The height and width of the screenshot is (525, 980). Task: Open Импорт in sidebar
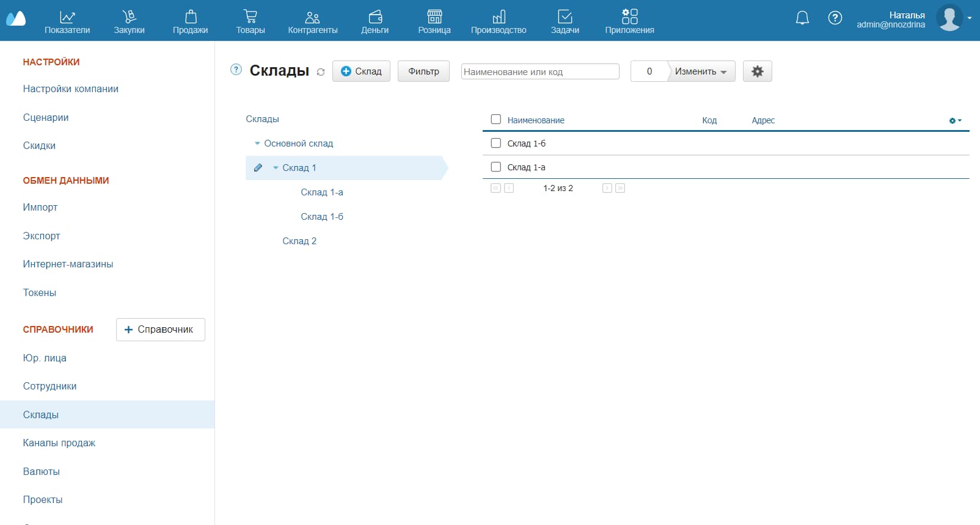pyautogui.click(x=40, y=207)
